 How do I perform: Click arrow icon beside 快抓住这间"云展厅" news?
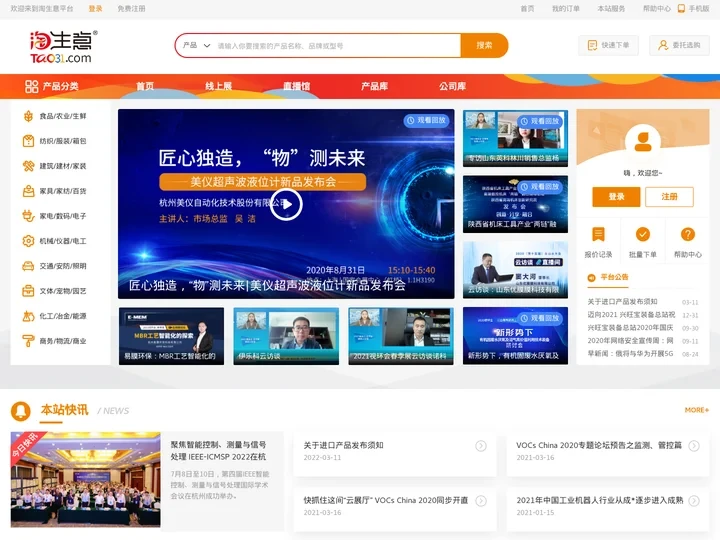pos(481,501)
